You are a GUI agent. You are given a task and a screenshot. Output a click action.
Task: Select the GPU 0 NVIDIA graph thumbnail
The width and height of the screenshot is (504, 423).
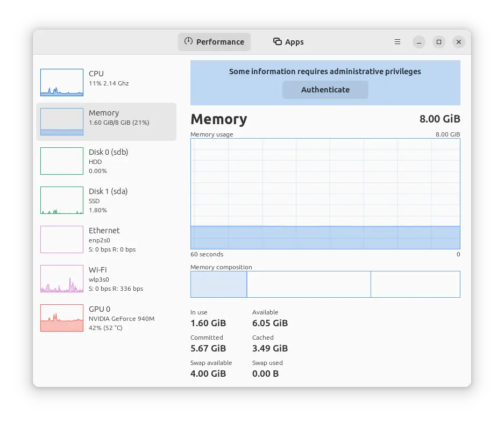[x=62, y=318]
